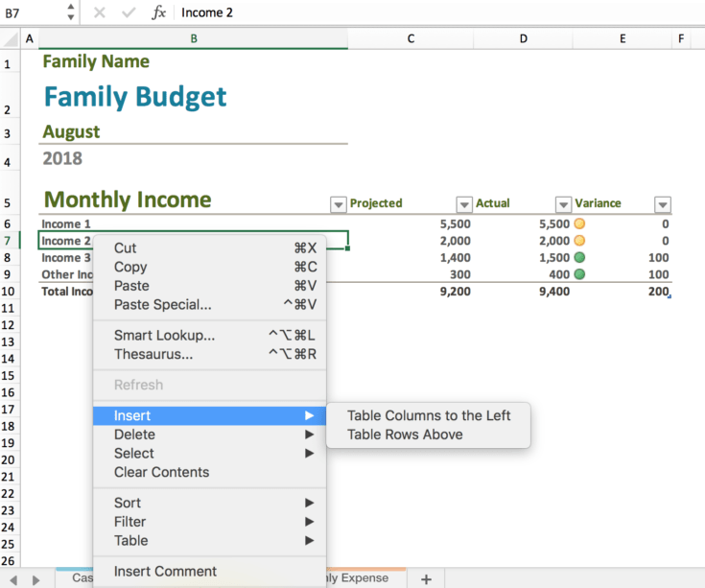Click the 2018 year cell
This screenshot has height=588, width=705.
(194, 158)
